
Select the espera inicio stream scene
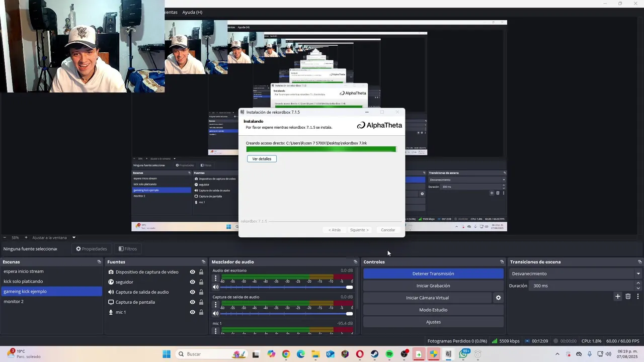pos(51,271)
